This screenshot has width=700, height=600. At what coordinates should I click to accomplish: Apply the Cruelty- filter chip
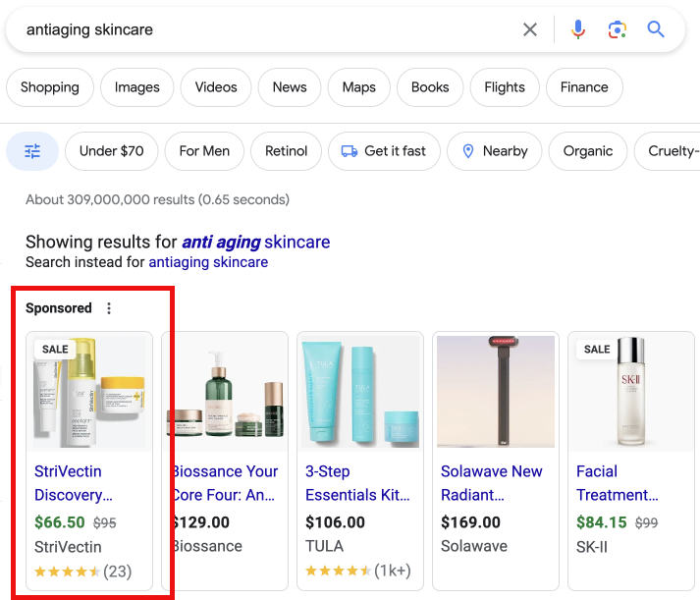(x=667, y=151)
